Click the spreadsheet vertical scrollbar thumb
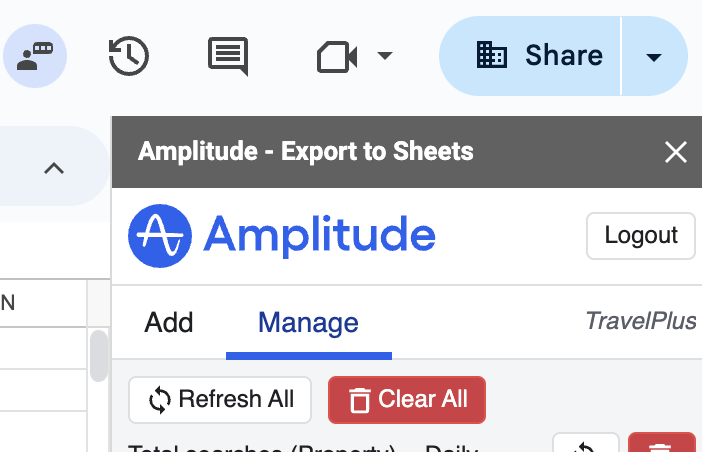The width and height of the screenshot is (702, 452). (x=98, y=354)
